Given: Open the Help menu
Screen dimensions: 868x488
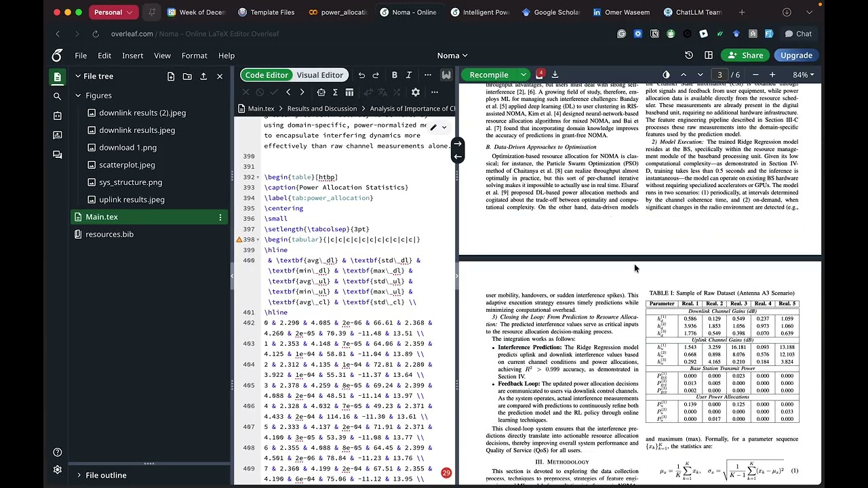Looking at the screenshot, I should (x=226, y=56).
